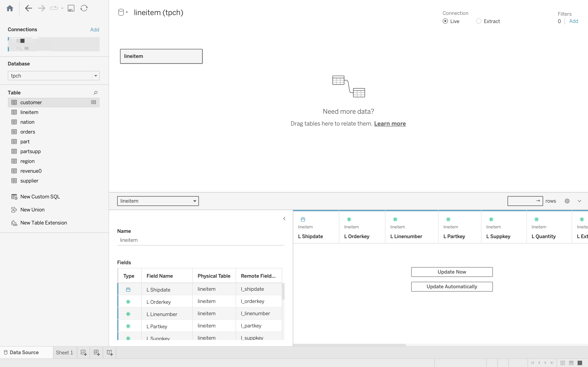Click the New Dashboard icon
This screenshot has width=588, height=367.
[x=97, y=353]
